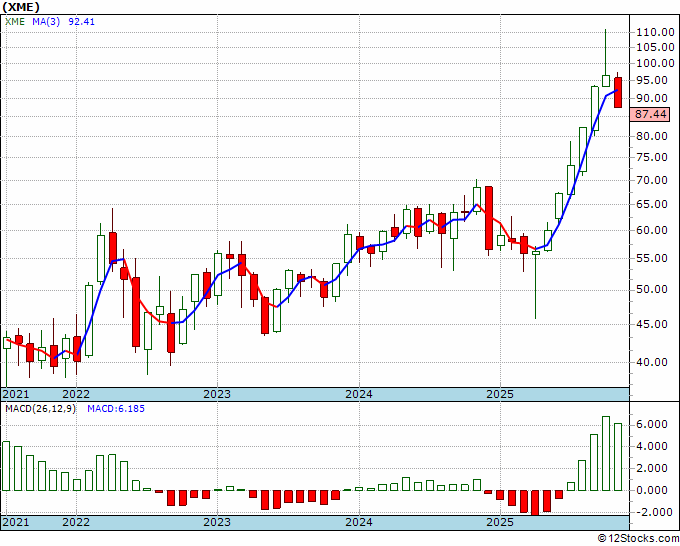Image resolution: width=680 pixels, height=546 pixels.
Task: Select 2025 on price chart timeline
Action: [x=500, y=394]
